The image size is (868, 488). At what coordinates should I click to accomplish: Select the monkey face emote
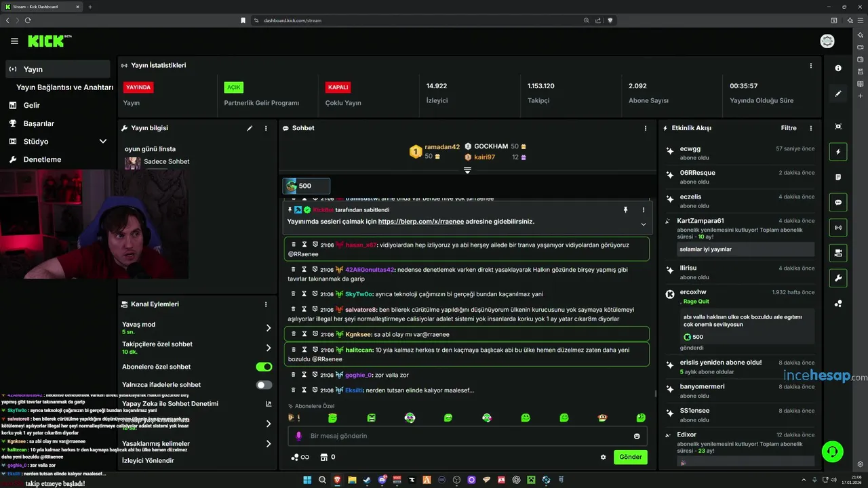[603, 418]
